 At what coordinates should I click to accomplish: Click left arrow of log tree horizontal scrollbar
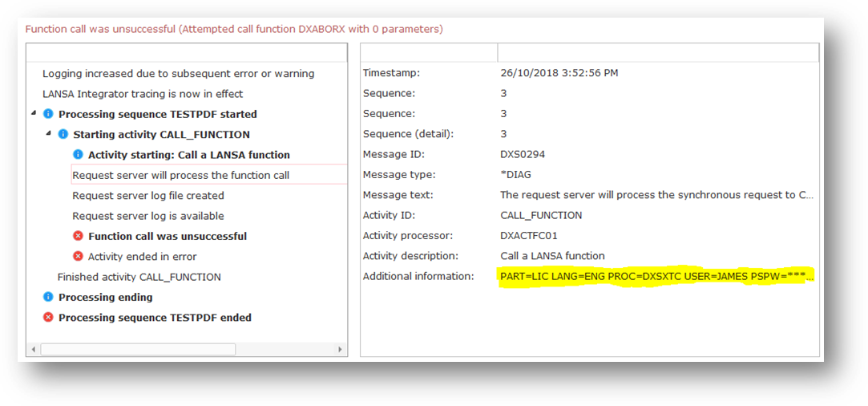click(33, 350)
